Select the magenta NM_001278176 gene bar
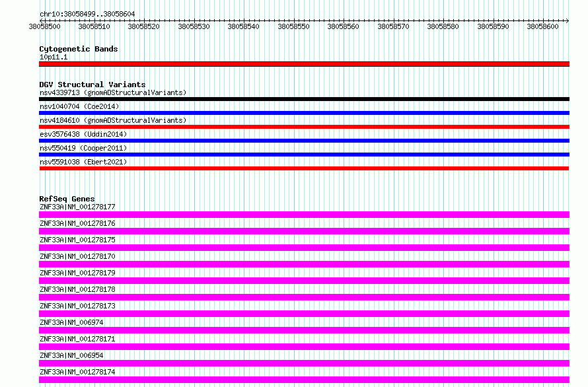This screenshot has height=387, width=588. [x=304, y=231]
